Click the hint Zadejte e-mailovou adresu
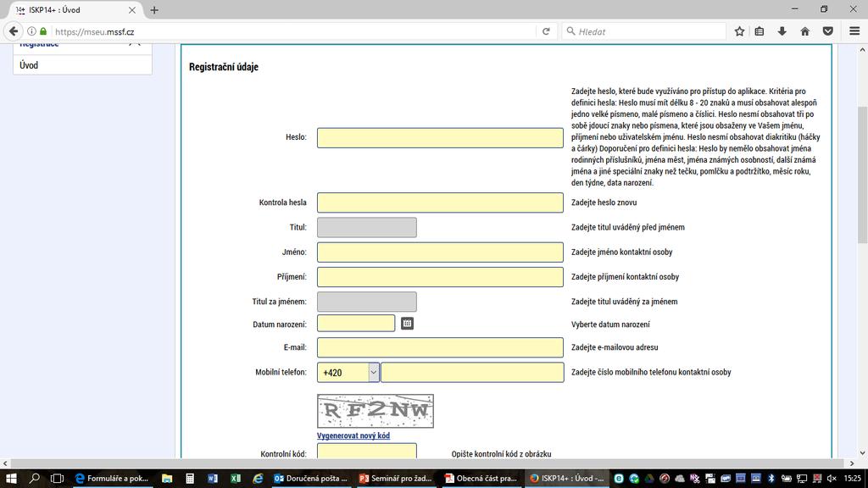The image size is (868, 488). (x=615, y=347)
